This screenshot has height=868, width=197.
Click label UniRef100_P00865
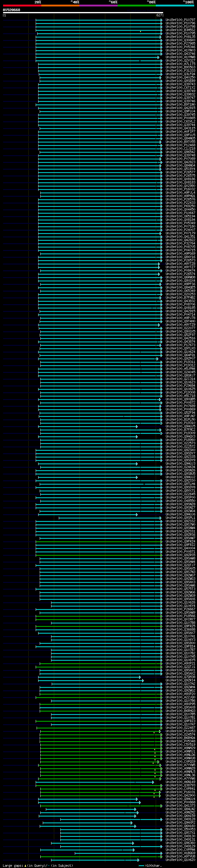point(180,118)
